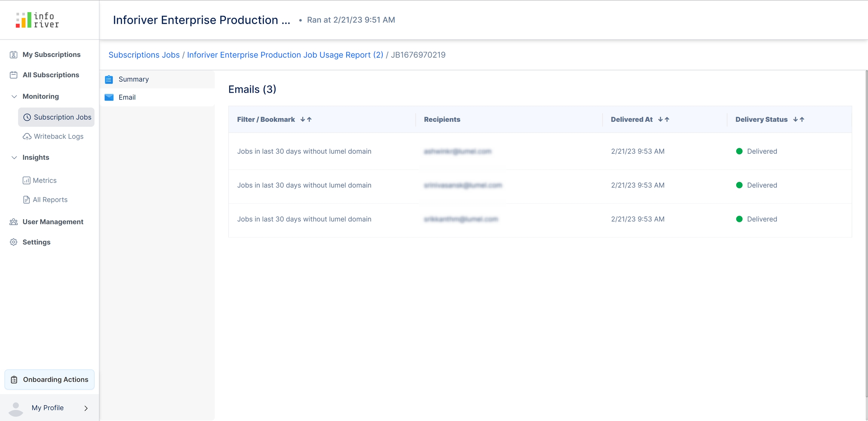Click the green Delivered status dot in first row
This screenshot has width=868, height=421.
coord(739,152)
